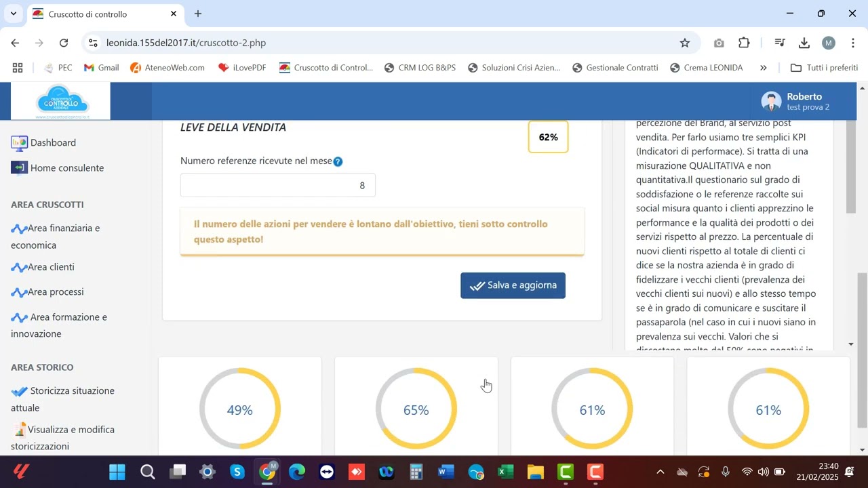The width and height of the screenshot is (868, 488).
Task: Open a new browser tab
Action: click(x=198, y=14)
